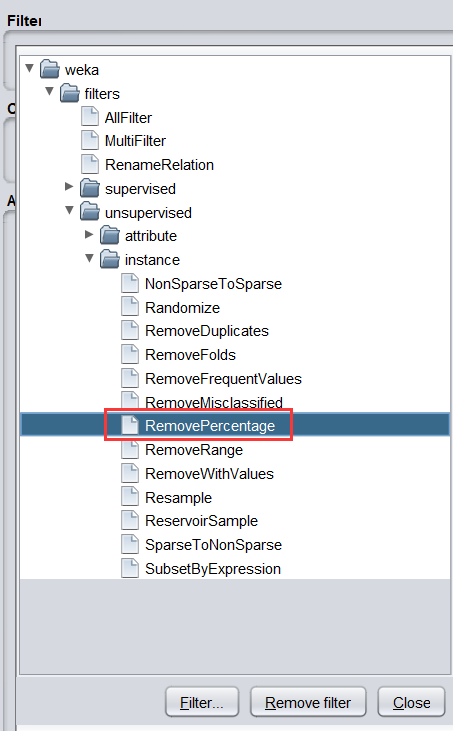Click the unsupervised folder icon
Screen dimensions: 453x731
(89, 212)
